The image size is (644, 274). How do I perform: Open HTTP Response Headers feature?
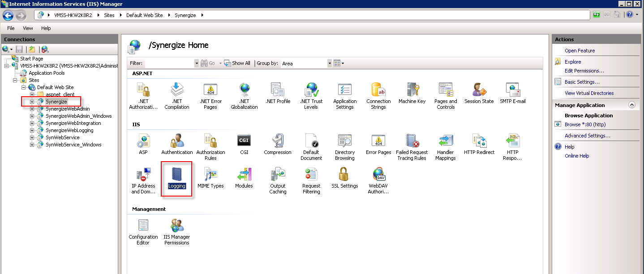pyautogui.click(x=513, y=146)
